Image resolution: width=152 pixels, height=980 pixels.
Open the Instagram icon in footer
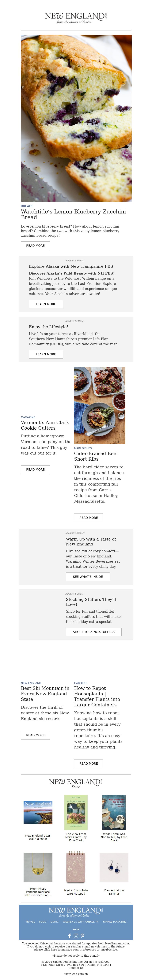[76, 936]
